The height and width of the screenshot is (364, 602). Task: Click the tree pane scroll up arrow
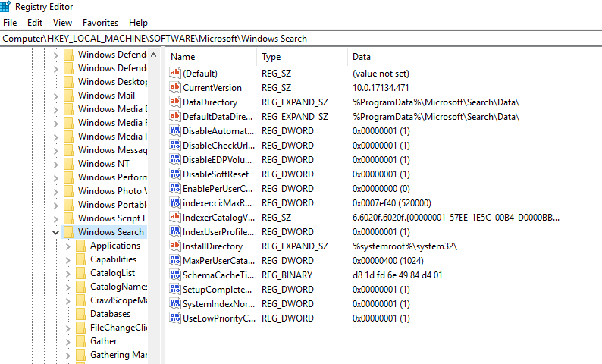point(154,55)
